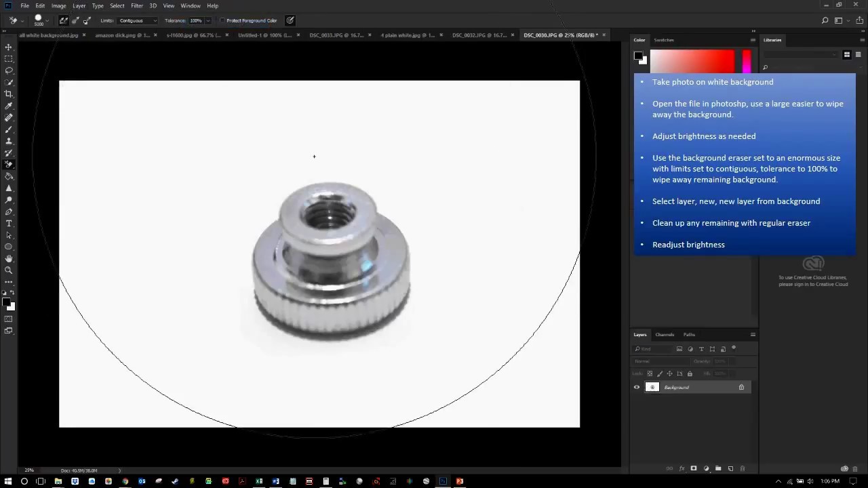The height and width of the screenshot is (488, 868).
Task: Toggle lock position icon
Action: 670,373
